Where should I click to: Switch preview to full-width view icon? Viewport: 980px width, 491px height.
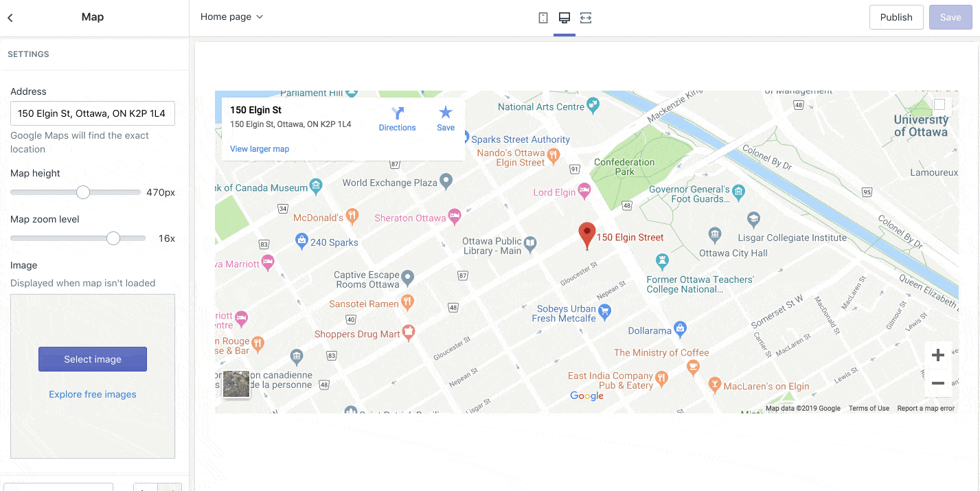click(586, 18)
